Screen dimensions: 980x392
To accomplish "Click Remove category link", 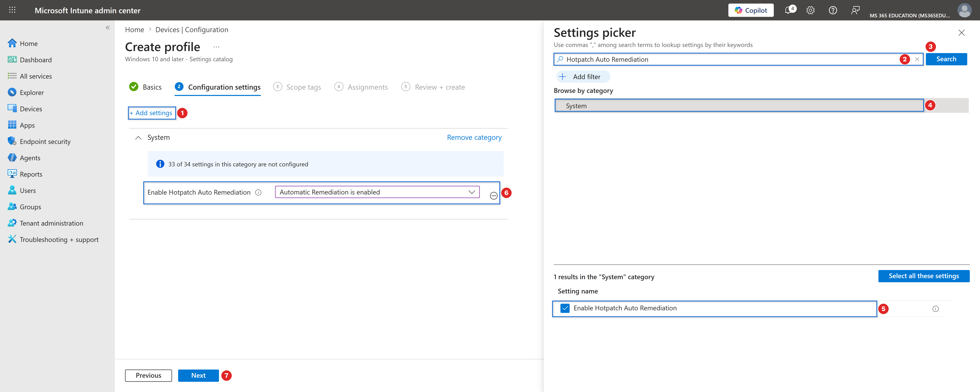I will pyautogui.click(x=474, y=137).
